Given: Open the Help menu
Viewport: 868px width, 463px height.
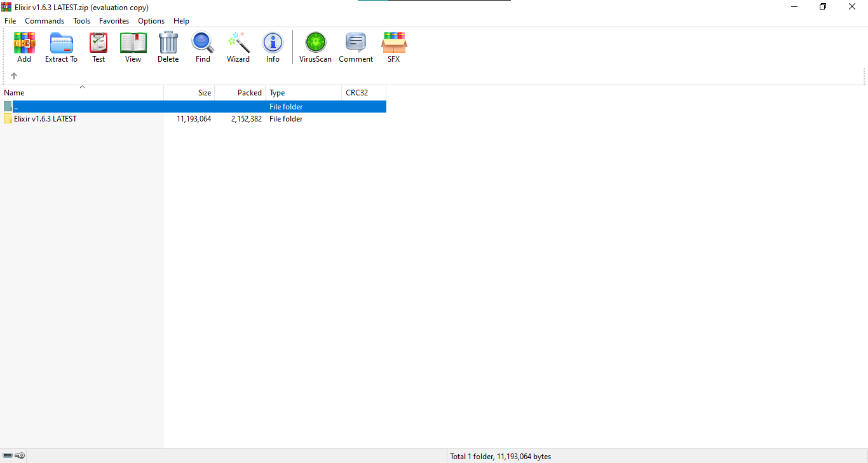Looking at the screenshot, I should [x=181, y=21].
